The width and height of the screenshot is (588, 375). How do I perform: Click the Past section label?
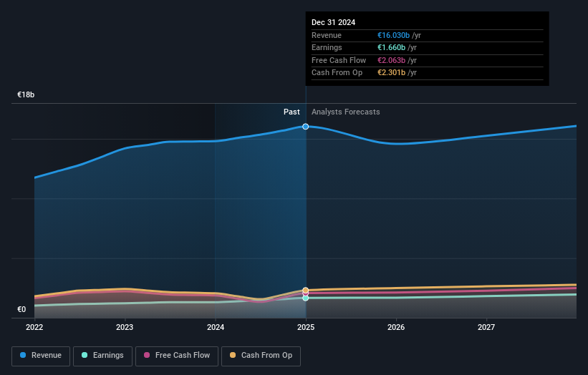tap(291, 112)
